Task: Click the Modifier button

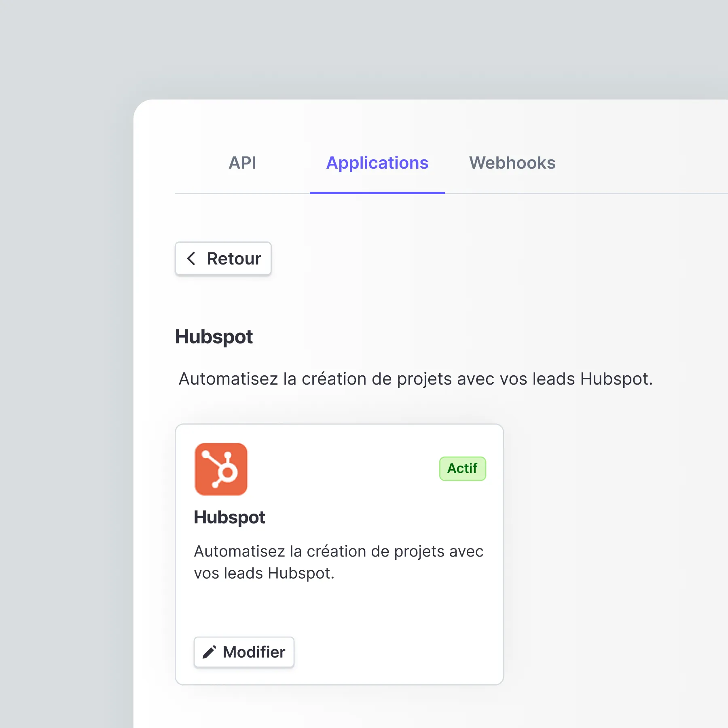Action: coord(244,652)
